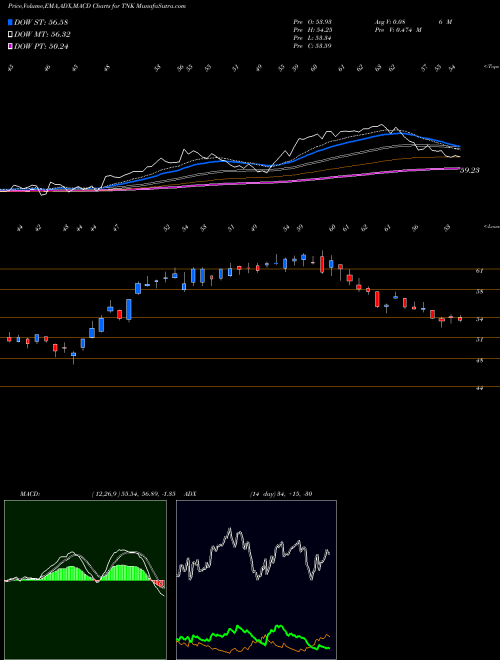Click the ADX panel title
This screenshot has height=660, width=500.
191,493
